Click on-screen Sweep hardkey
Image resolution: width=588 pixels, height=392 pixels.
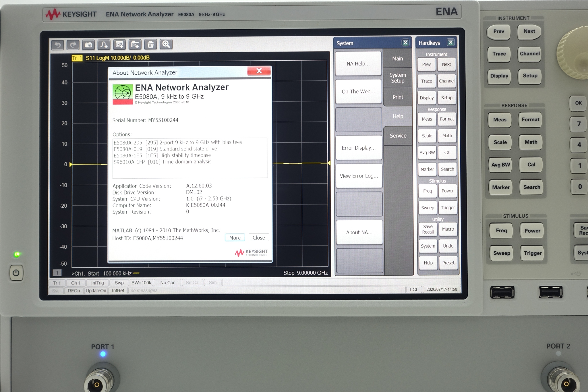tap(428, 208)
